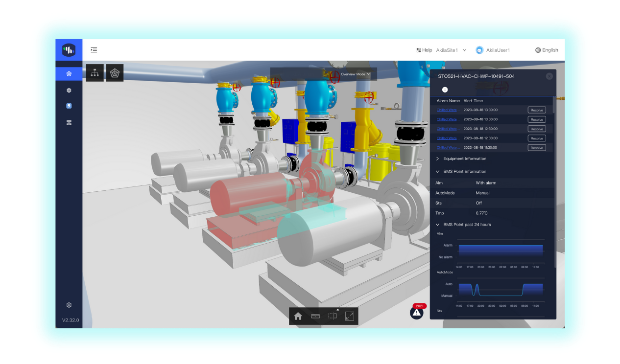This screenshot has width=620, height=364.
Task: Open Chilled Water alarm link at 12:00:00
Action: 447,138
